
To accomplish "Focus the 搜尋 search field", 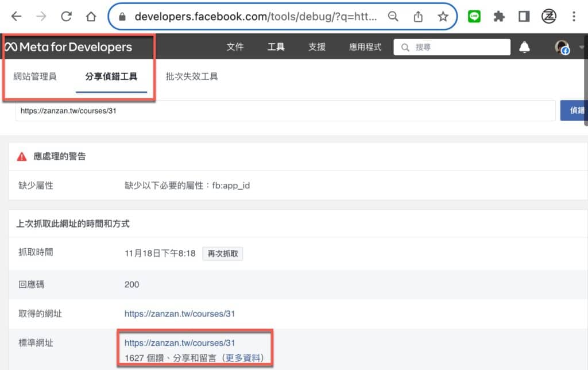I will point(452,47).
